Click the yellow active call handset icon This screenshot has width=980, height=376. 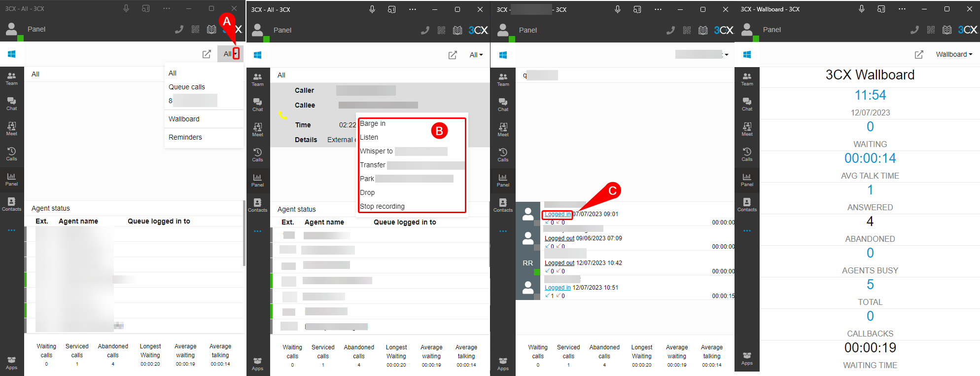282,115
